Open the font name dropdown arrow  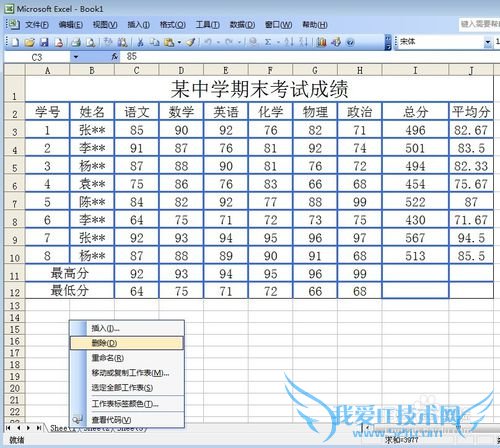[487, 42]
